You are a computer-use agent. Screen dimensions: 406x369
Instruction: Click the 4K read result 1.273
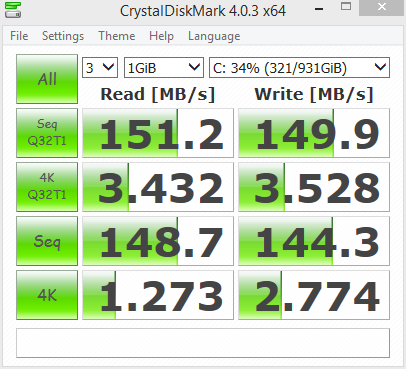tap(158, 295)
